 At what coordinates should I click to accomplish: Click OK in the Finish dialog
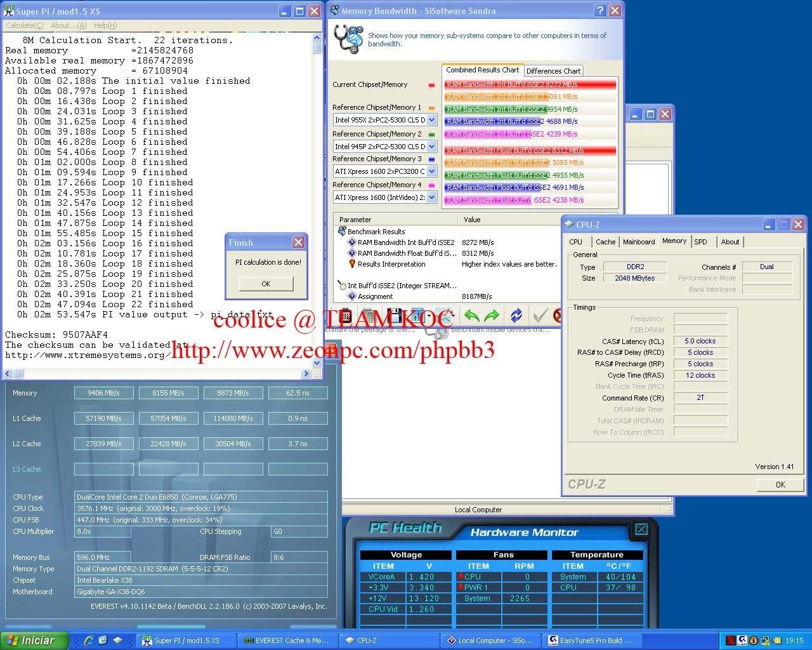pos(266,284)
